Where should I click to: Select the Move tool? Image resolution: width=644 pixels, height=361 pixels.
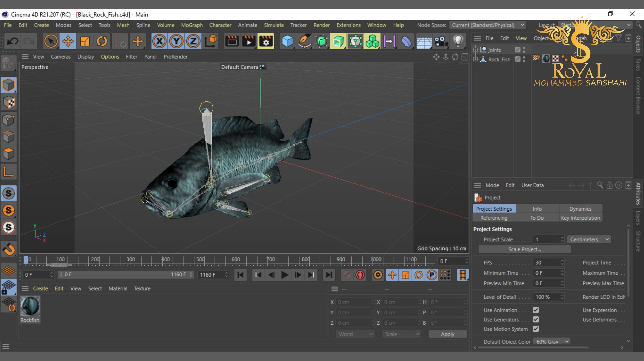68,41
